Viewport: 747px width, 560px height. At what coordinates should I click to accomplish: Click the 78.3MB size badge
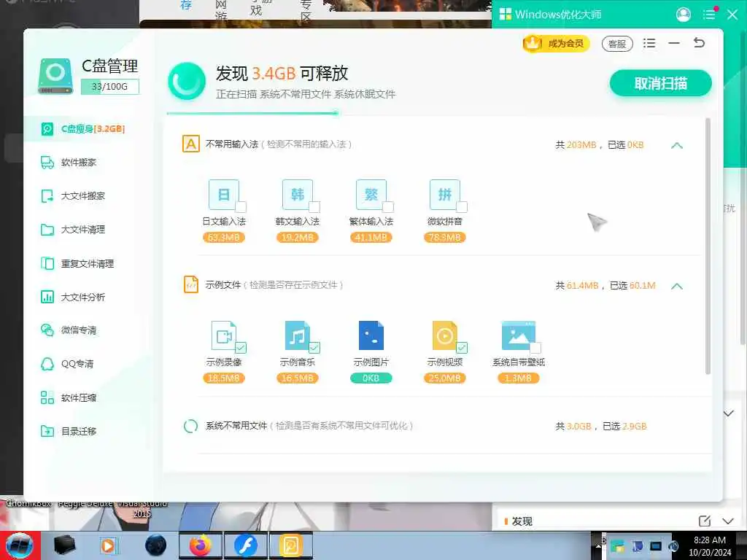click(x=444, y=238)
